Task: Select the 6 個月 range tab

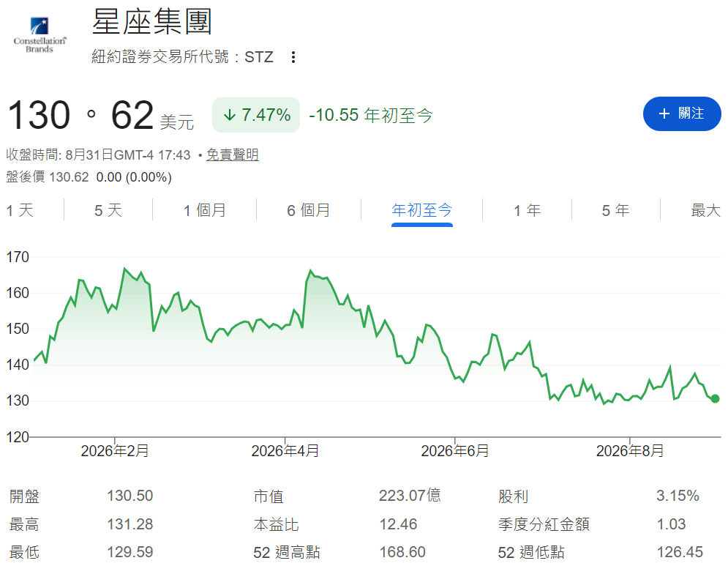Action: [x=308, y=210]
